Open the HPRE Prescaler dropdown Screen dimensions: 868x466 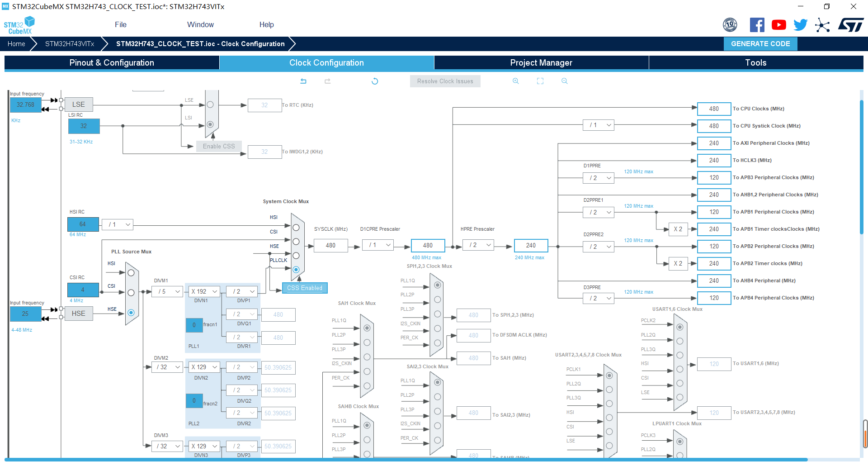[x=479, y=245]
